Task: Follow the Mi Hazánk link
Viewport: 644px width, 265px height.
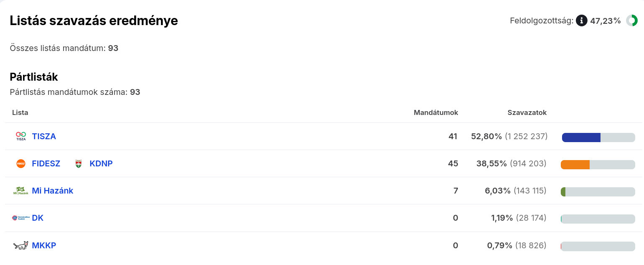Action: pos(53,191)
